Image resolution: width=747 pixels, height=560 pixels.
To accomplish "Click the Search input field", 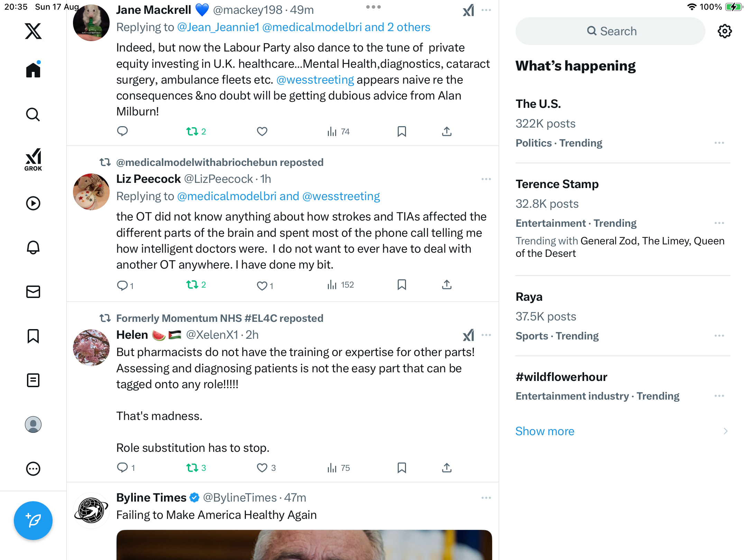I will pos(610,31).
